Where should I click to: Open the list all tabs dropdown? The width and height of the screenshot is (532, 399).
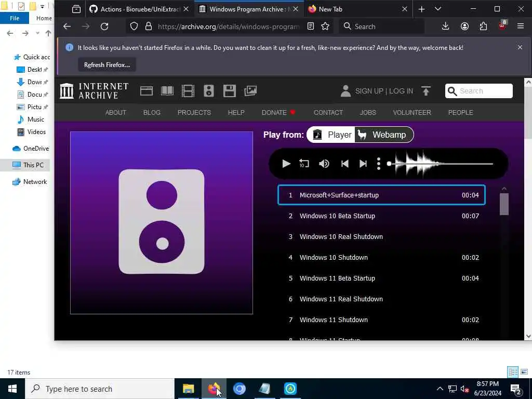click(x=437, y=9)
